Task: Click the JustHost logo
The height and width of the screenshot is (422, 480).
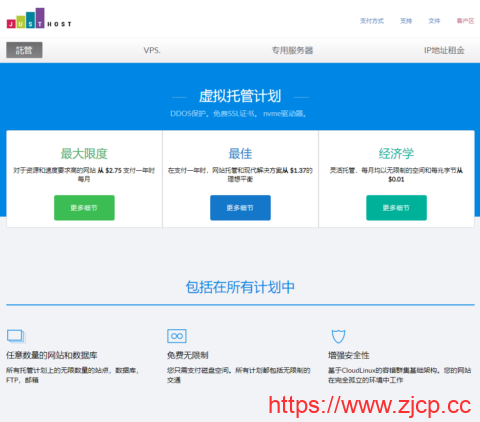Action: click(39, 18)
